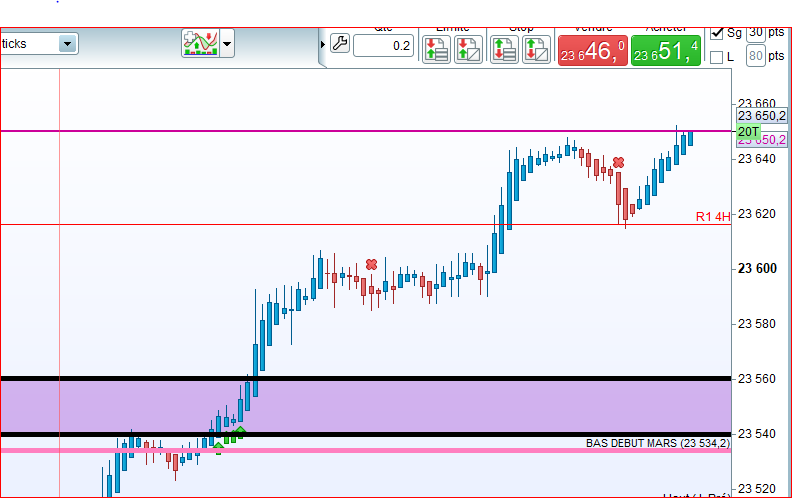Uncheck the Sg checkbox

[x=716, y=33]
